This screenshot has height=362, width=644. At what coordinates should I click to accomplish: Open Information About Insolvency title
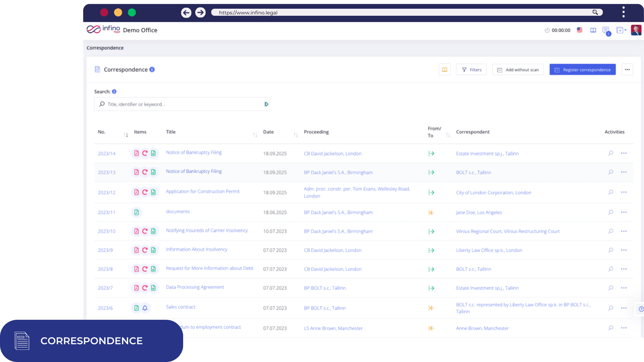(197, 249)
